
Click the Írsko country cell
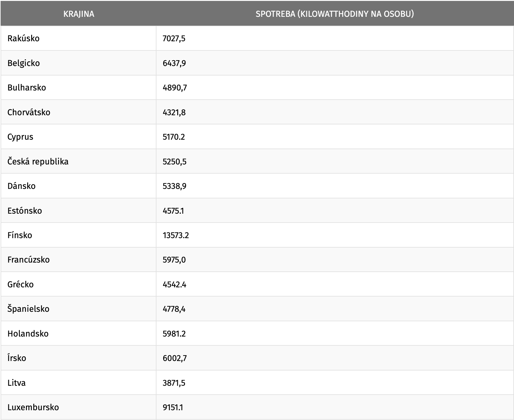pyautogui.click(x=17, y=358)
